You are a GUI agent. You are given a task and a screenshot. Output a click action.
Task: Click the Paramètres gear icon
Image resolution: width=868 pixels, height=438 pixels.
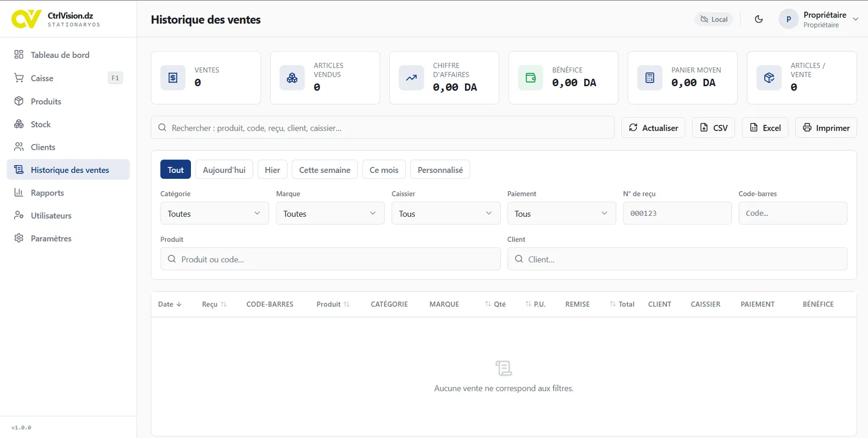[x=19, y=238]
